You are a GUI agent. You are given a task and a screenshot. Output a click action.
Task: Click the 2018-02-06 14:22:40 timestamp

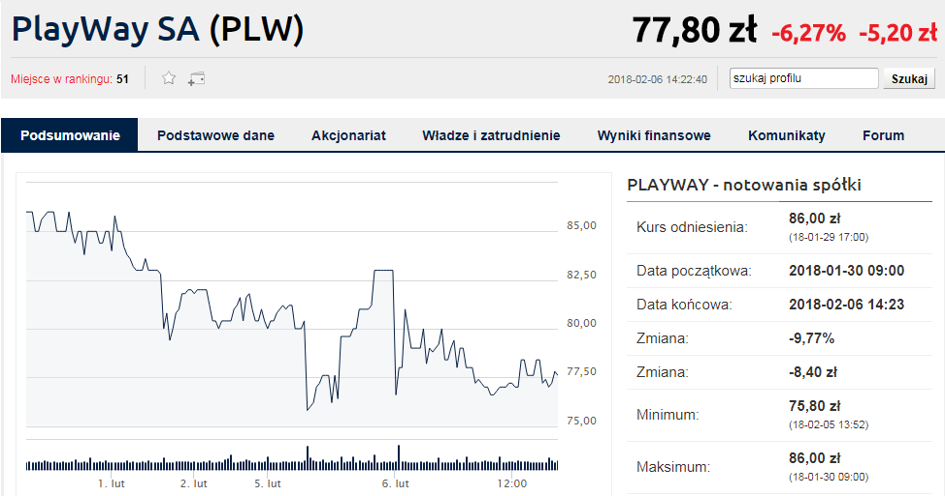tap(658, 79)
